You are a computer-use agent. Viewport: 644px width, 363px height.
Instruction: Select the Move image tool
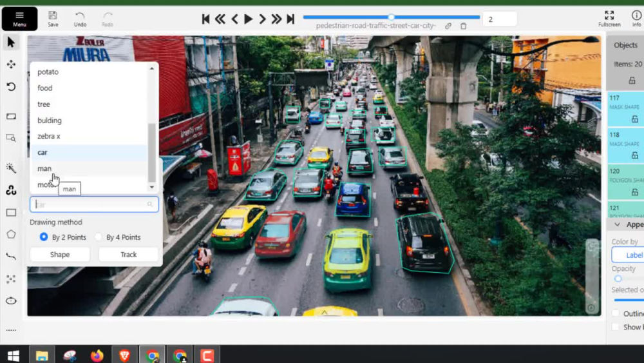[x=11, y=64]
